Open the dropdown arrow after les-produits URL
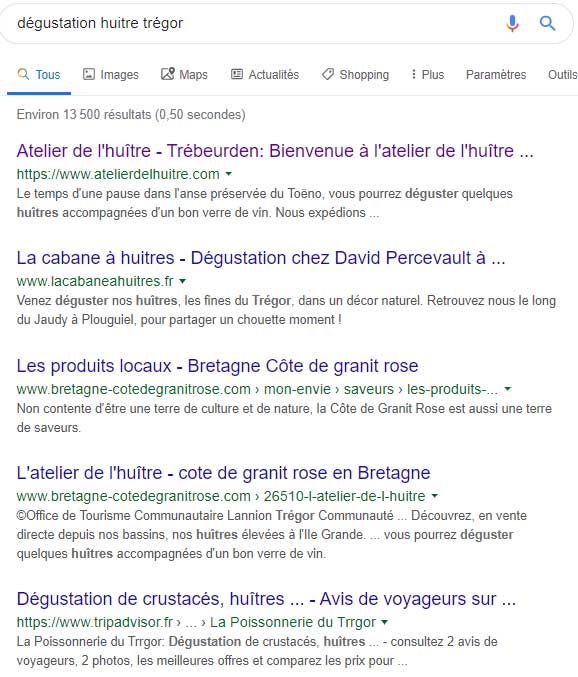This screenshot has width=578, height=677. pos(508,389)
